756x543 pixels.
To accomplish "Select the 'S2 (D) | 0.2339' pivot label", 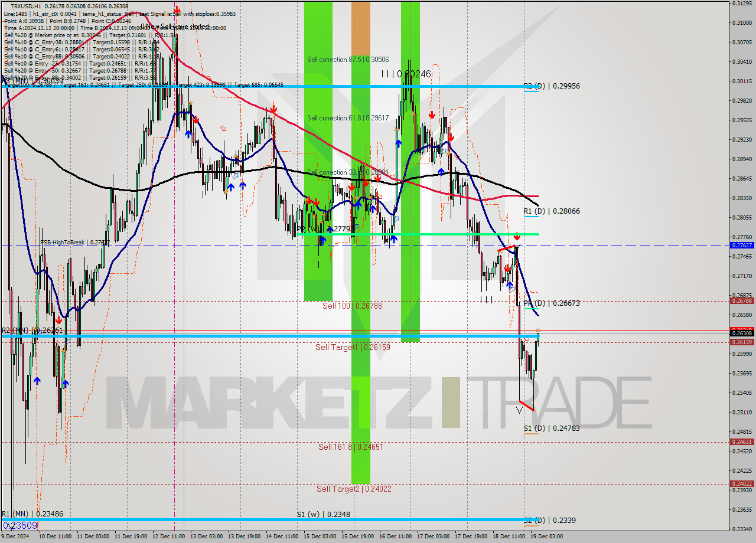I will point(550,521).
